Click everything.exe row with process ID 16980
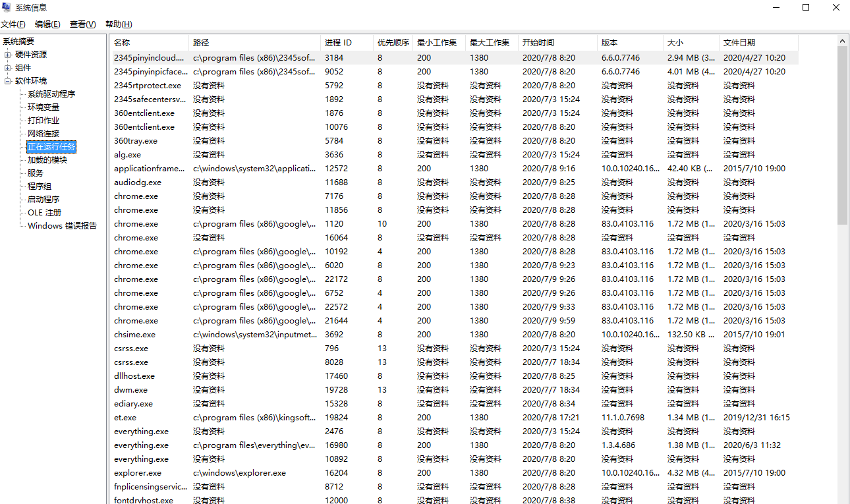Viewport: 850px width, 504px height. pos(454,445)
